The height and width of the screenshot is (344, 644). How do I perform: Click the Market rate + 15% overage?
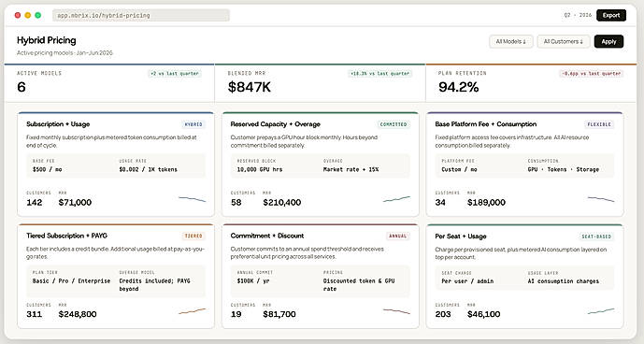point(351,169)
